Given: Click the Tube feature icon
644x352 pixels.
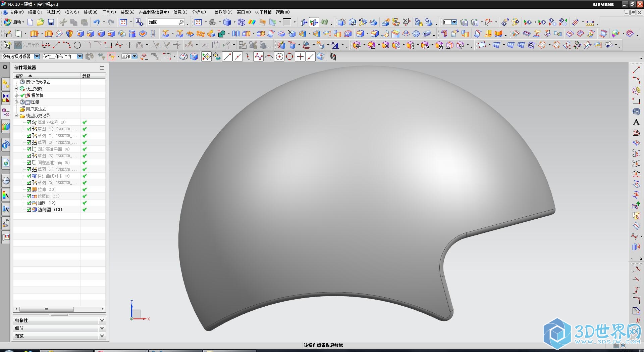Looking at the screenshot, I should (x=427, y=34).
